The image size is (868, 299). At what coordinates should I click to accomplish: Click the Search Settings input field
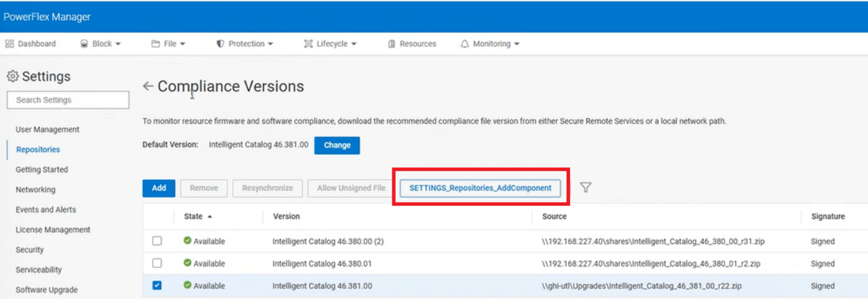68,100
